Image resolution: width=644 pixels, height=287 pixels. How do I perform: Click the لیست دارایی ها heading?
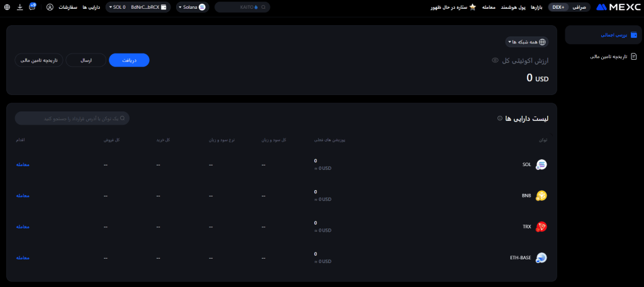pyautogui.click(x=527, y=118)
